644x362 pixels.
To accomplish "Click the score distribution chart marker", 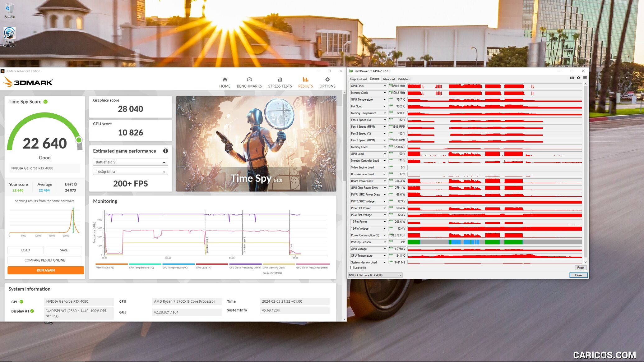I will point(73,220).
